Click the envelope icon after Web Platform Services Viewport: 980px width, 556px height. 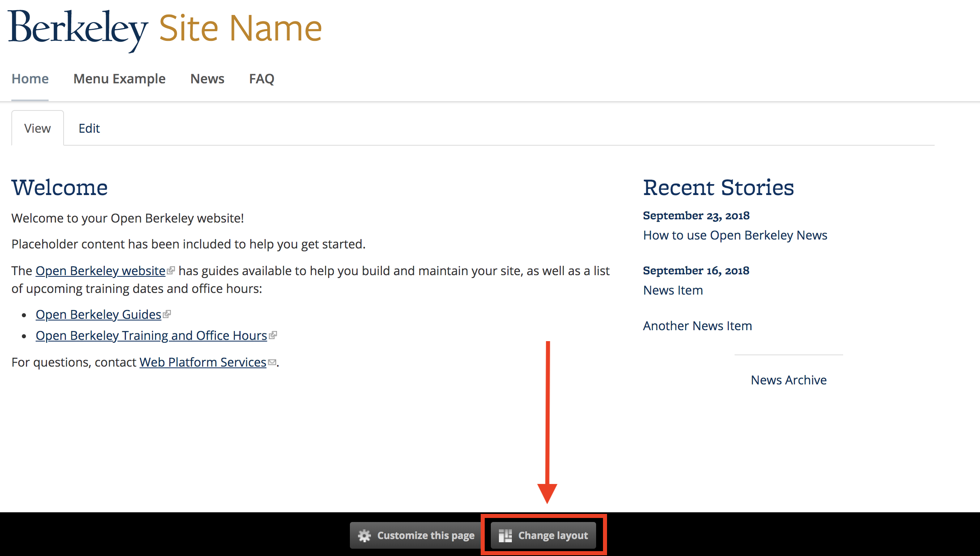[x=272, y=362]
